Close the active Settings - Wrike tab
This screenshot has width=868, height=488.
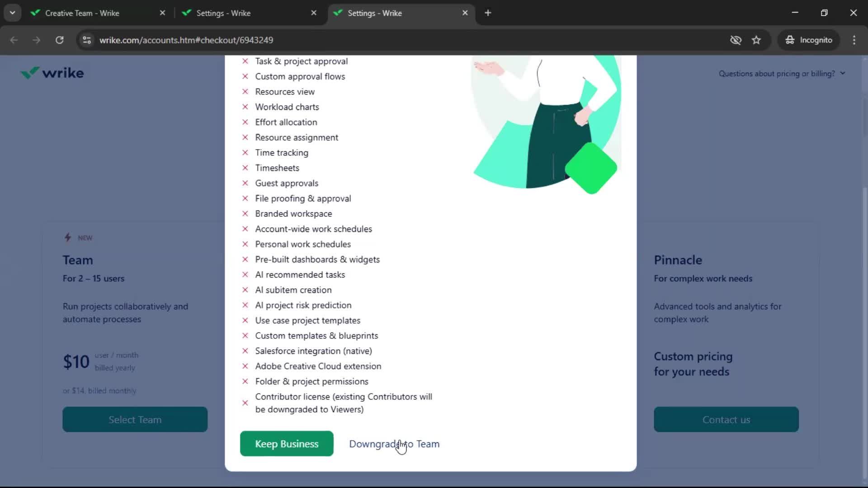[x=465, y=13]
